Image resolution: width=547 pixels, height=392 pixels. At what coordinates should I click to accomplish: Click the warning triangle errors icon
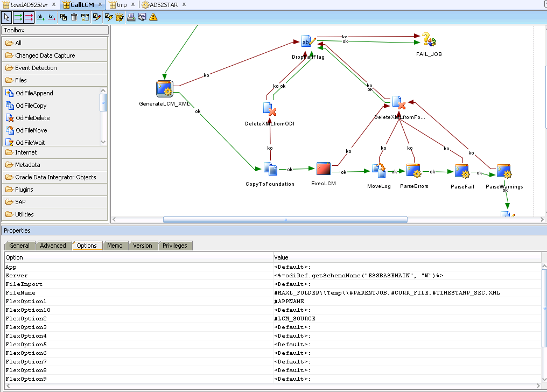[153, 17]
